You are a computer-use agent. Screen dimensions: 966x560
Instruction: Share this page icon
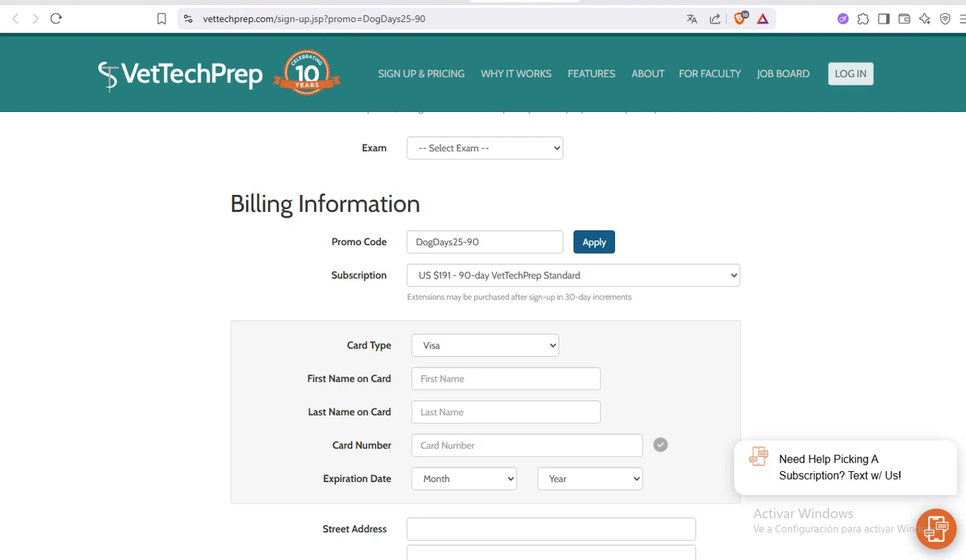coord(715,19)
